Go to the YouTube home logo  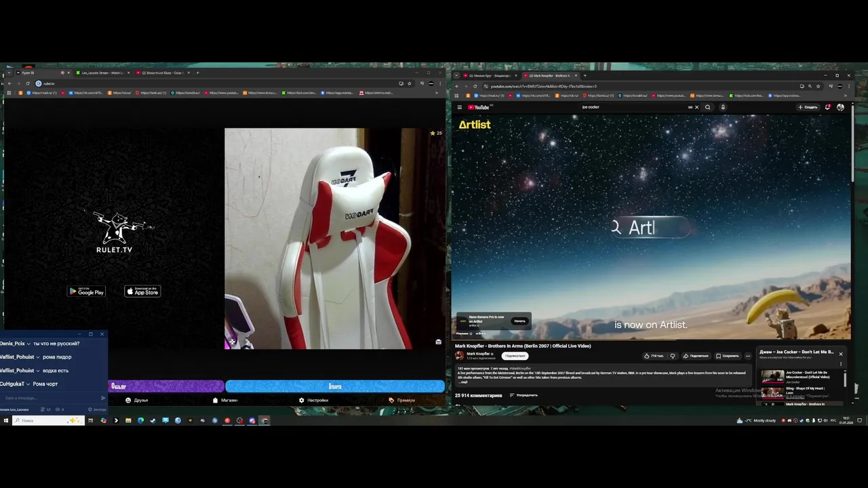click(479, 107)
